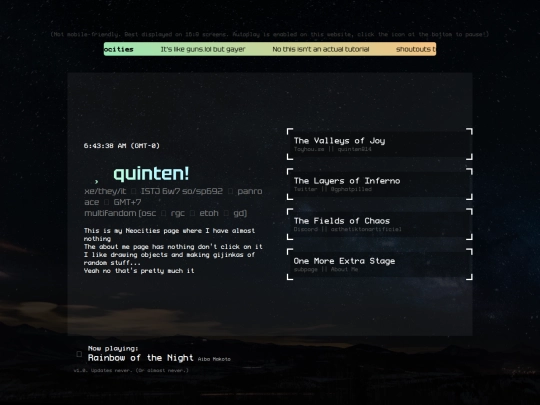Click "Yeah no that's pretty much it" line
The image size is (540, 405).
click(x=139, y=271)
